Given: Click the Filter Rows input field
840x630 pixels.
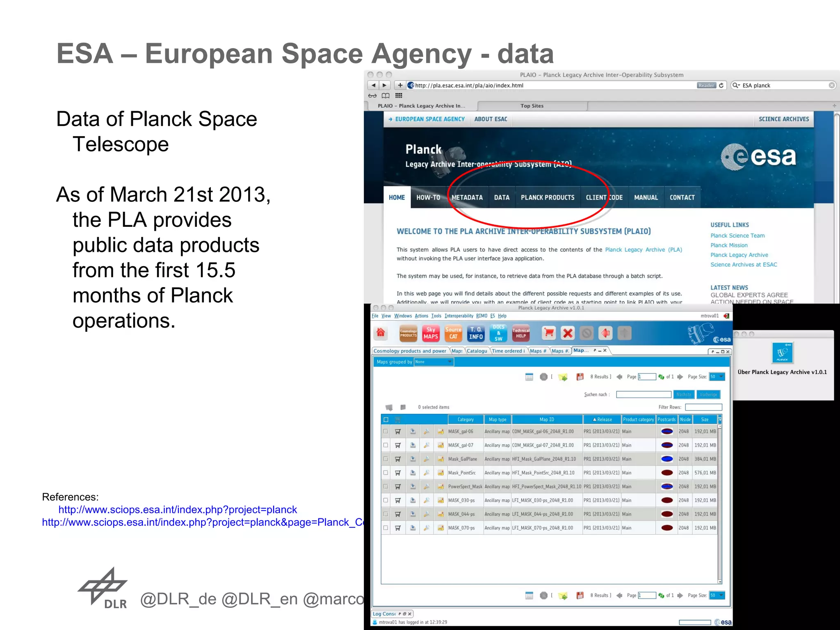Looking at the screenshot, I should pos(703,407).
